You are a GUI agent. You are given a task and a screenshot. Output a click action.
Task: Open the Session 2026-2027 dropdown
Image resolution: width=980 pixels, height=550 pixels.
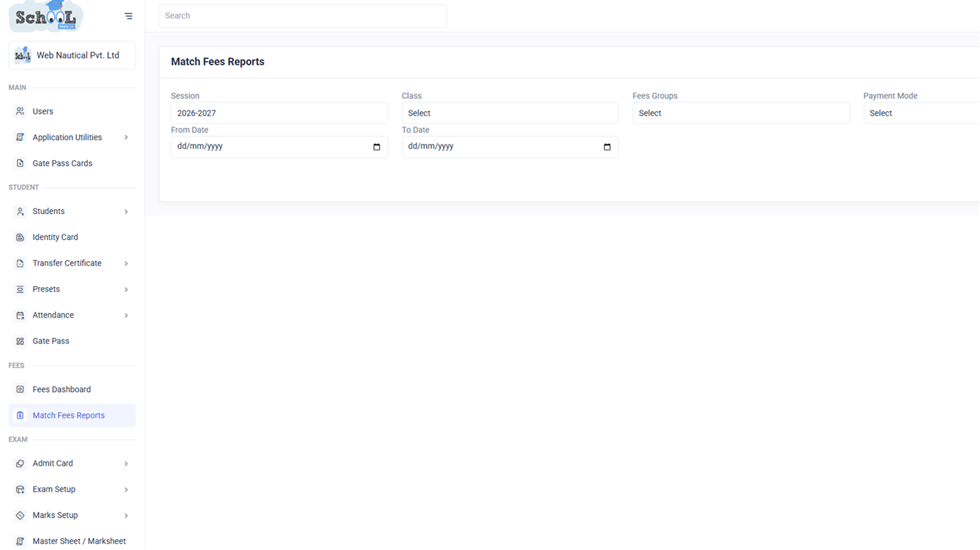279,113
